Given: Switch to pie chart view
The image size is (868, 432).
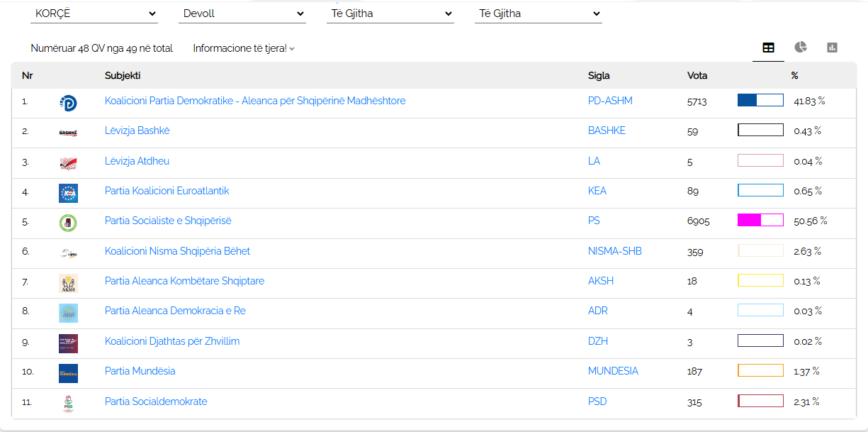Looking at the screenshot, I should click(800, 48).
